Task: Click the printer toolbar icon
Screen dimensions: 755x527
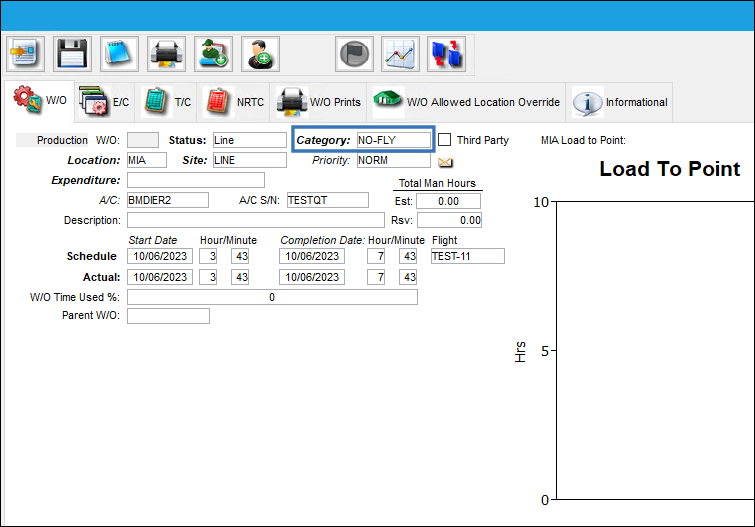Action: [166, 53]
